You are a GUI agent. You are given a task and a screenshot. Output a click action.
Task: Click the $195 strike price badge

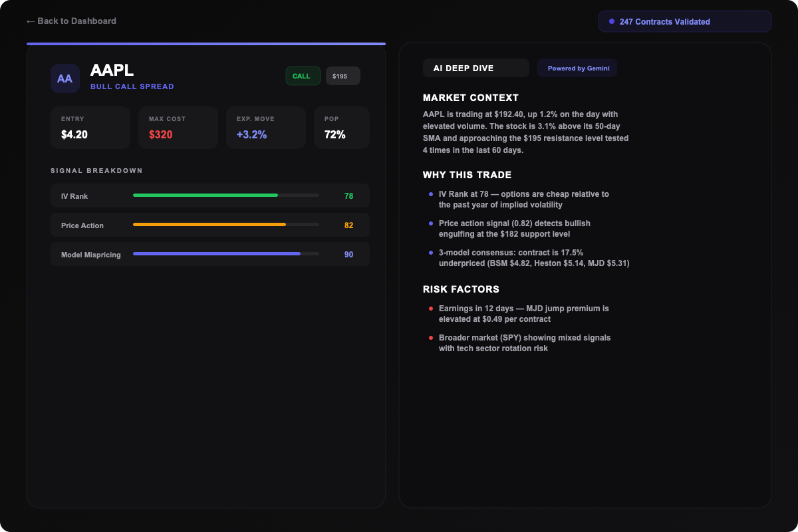tap(342, 75)
